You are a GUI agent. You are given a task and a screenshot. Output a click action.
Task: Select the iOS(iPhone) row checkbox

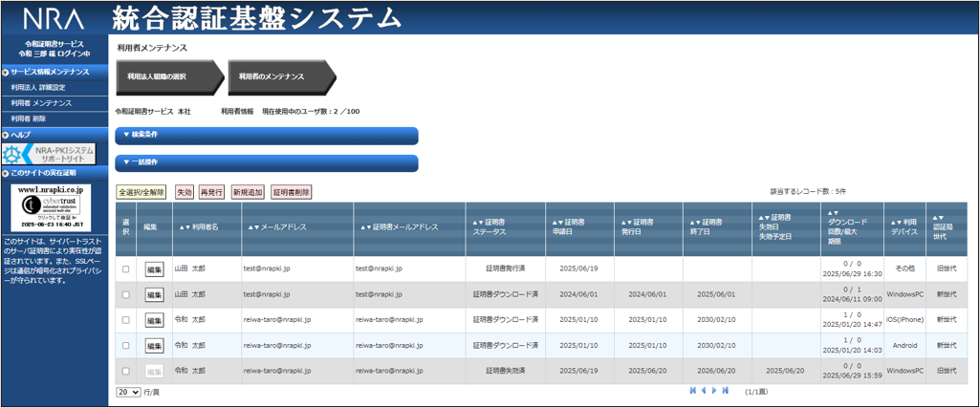pyautogui.click(x=125, y=320)
